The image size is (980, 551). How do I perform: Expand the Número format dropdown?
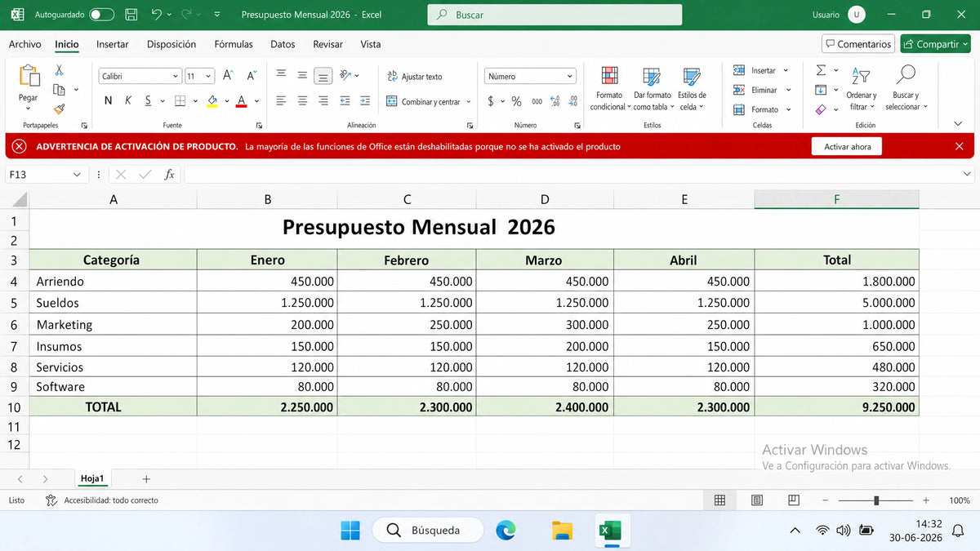click(x=530, y=76)
